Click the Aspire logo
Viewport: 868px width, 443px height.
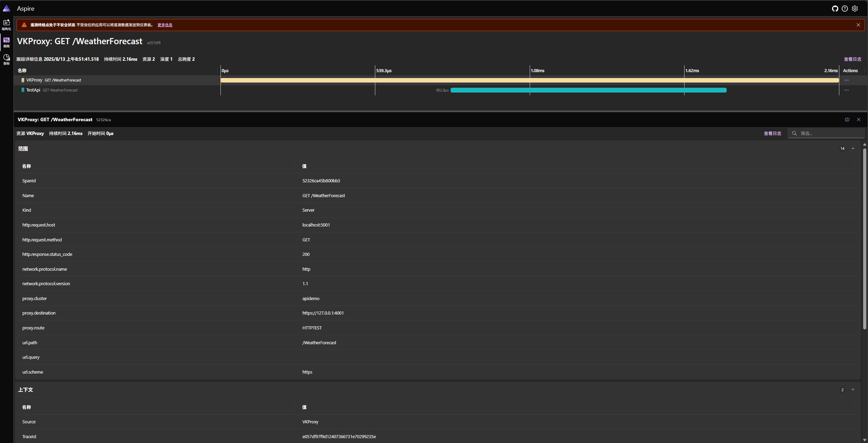pos(7,8)
